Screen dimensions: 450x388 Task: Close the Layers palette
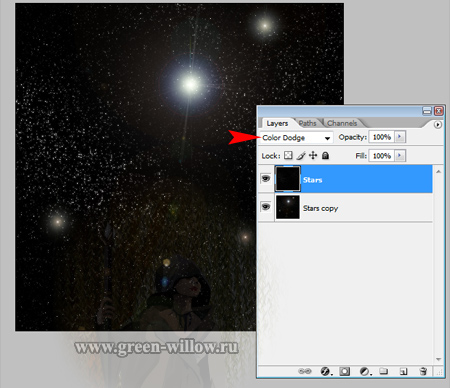coord(439,111)
